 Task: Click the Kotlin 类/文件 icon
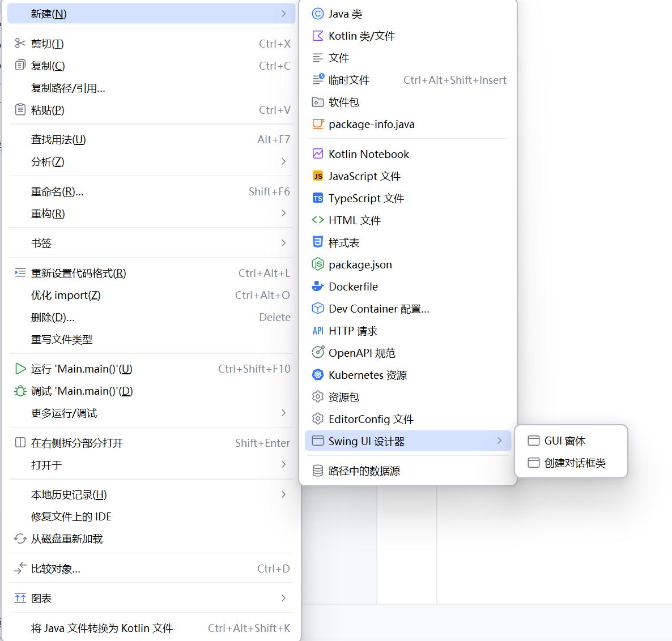(317, 36)
